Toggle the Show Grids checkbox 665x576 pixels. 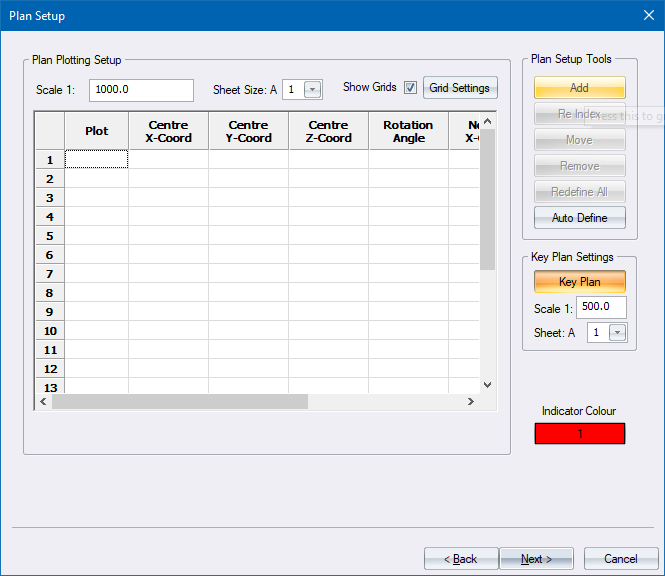tap(410, 88)
